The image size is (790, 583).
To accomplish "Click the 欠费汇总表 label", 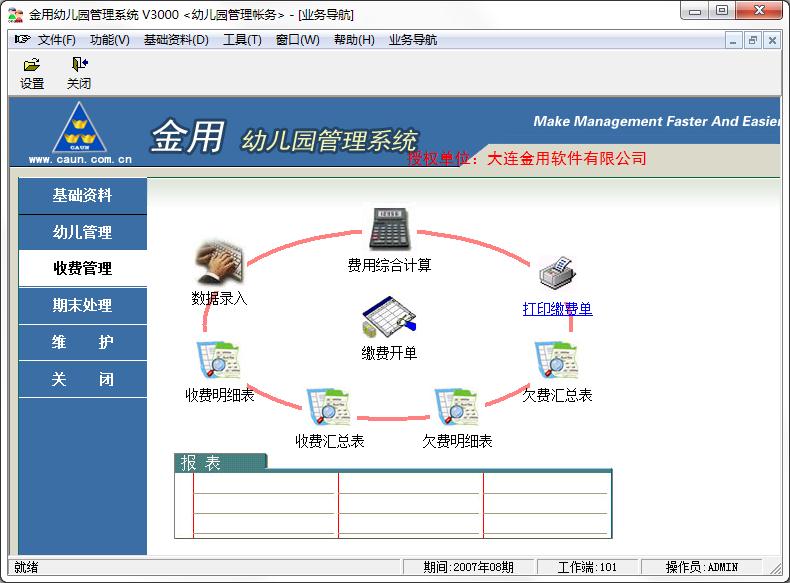I will coord(557,395).
